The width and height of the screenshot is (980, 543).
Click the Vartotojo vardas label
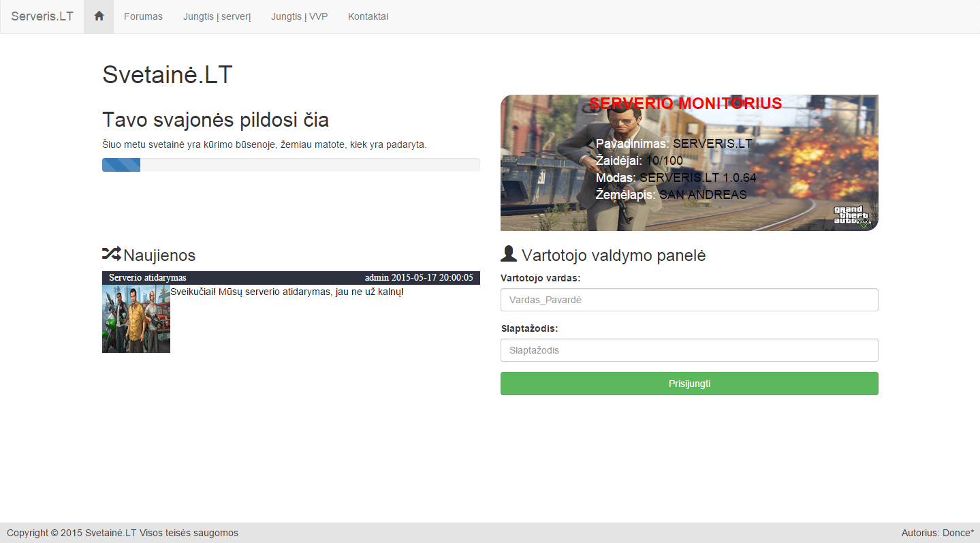(541, 278)
